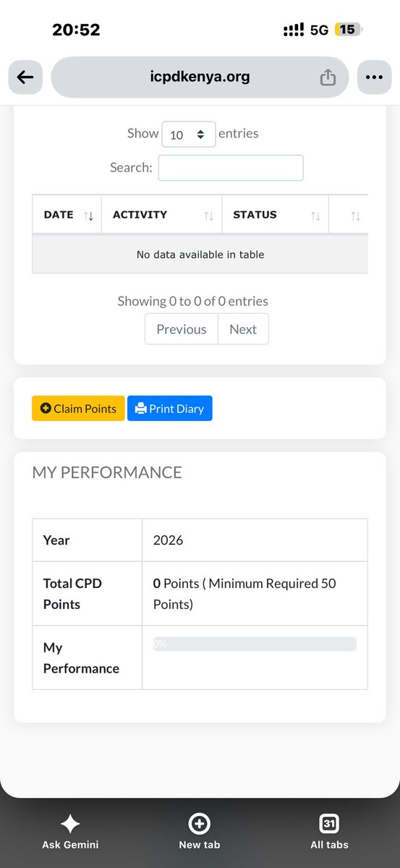This screenshot has width=400, height=868.
Task: Sort table by DATE column arrows
Action: (89, 216)
